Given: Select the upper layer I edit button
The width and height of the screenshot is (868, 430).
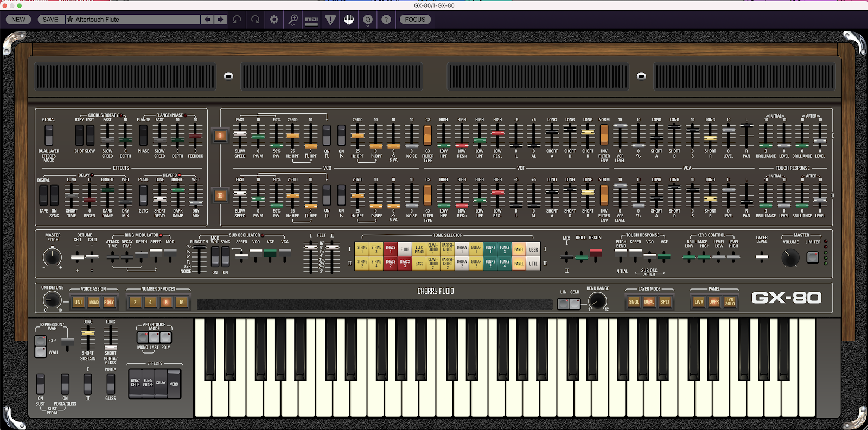Looking at the screenshot, I should (x=220, y=136).
